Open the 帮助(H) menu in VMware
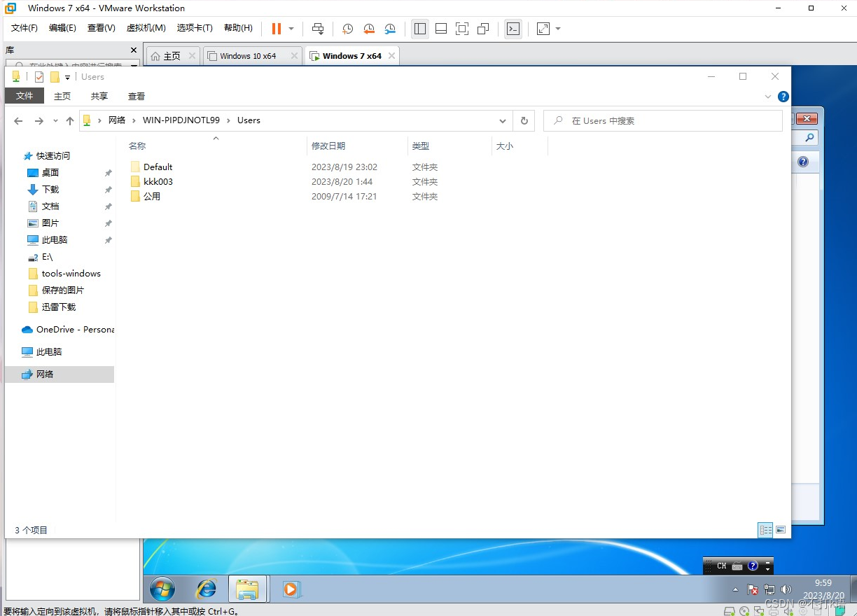The width and height of the screenshot is (857, 616). [238, 28]
